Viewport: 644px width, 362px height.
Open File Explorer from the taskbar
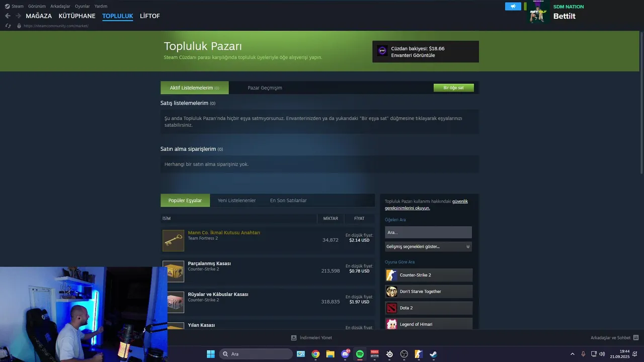click(330, 354)
